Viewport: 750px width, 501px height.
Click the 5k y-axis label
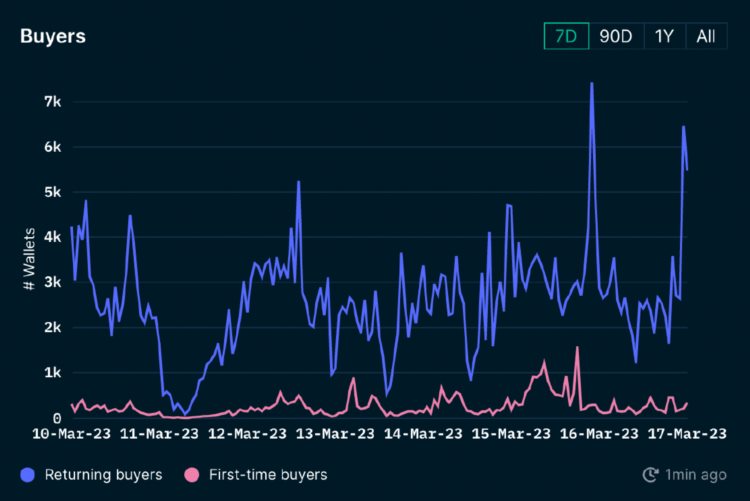[52, 192]
